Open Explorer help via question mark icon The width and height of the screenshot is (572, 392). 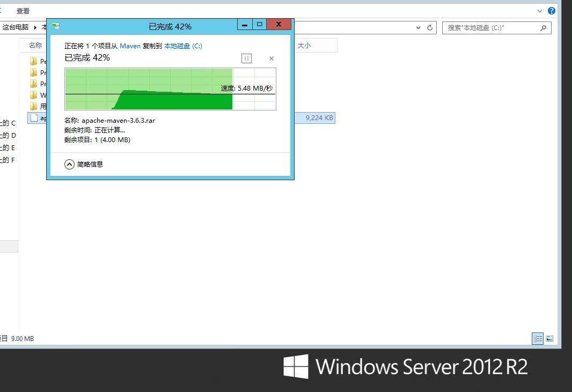551,11
